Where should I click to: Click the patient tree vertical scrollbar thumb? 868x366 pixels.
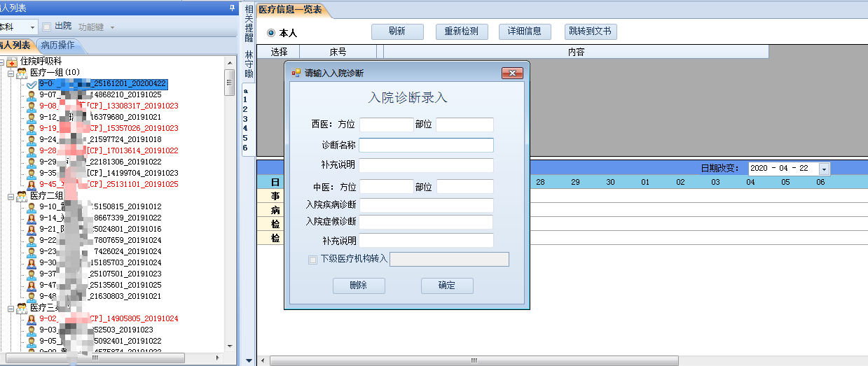(x=229, y=82)
